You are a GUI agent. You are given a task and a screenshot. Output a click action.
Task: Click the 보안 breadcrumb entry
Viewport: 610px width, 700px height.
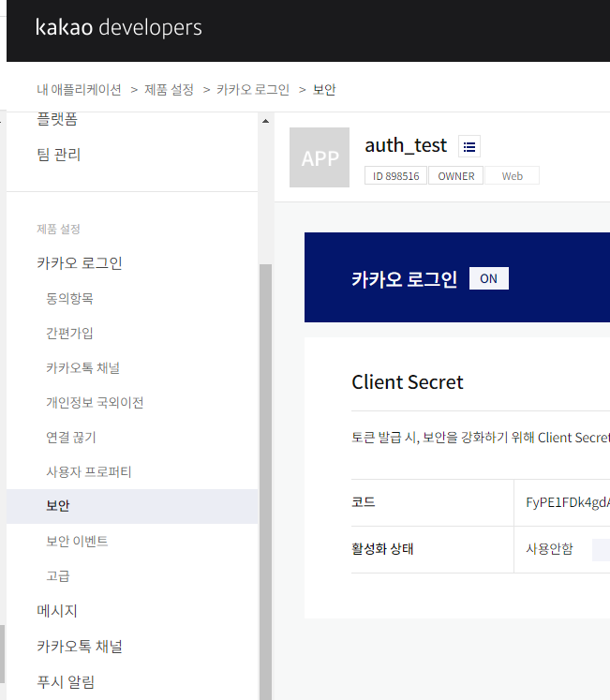pos(324,90)
